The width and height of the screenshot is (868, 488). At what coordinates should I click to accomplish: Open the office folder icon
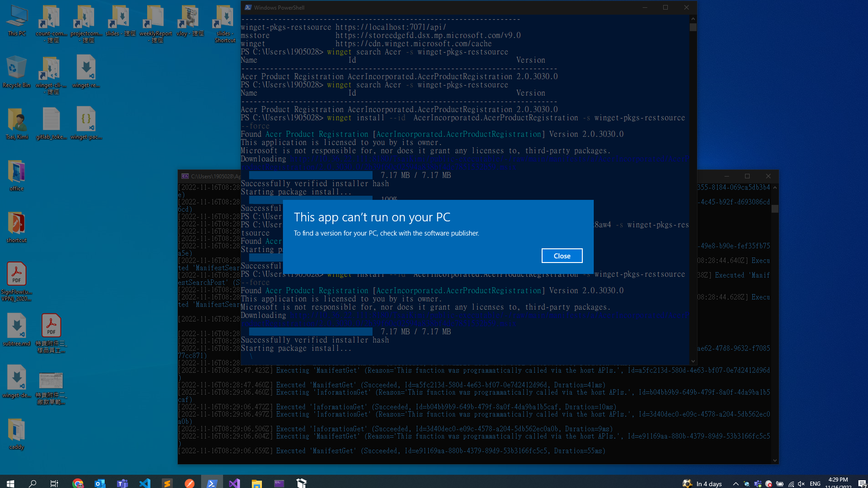click(16, 175)
